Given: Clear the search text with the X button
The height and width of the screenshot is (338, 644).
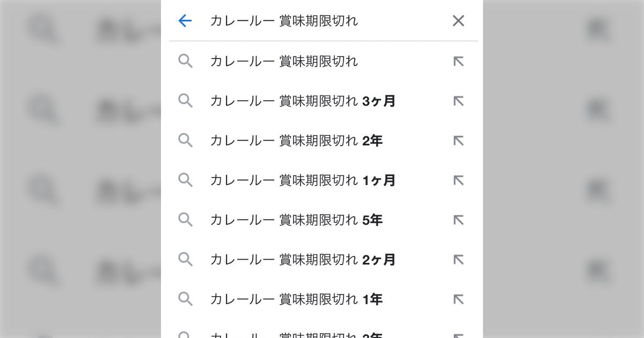Looking at the screenshot, I should [x=458, y=20].
